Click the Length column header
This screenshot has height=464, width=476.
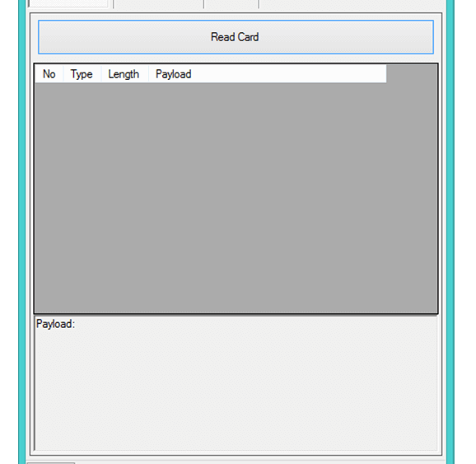(x=124, y=74)
